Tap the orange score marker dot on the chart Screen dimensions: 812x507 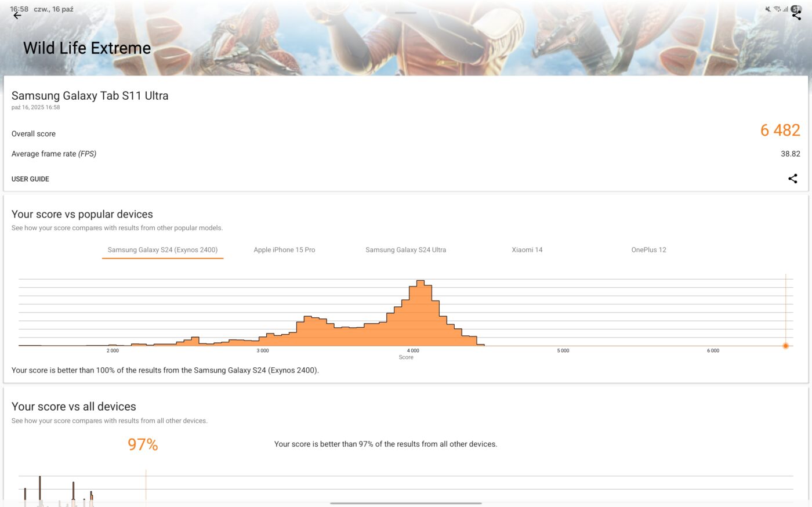coord(785,346)
